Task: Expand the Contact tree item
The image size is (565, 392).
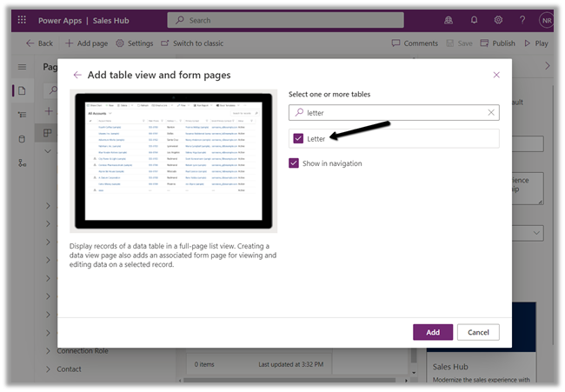Action: (49, 369)
